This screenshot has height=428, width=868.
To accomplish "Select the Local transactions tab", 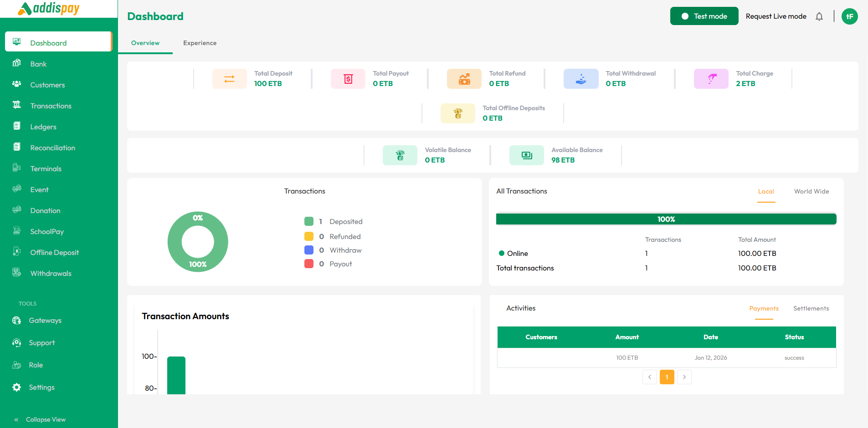I will [x=766, y=192].
